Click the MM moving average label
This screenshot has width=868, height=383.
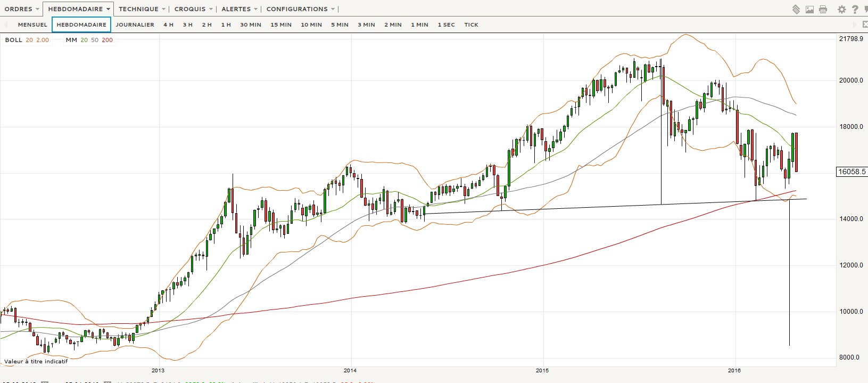pos(71,40)
